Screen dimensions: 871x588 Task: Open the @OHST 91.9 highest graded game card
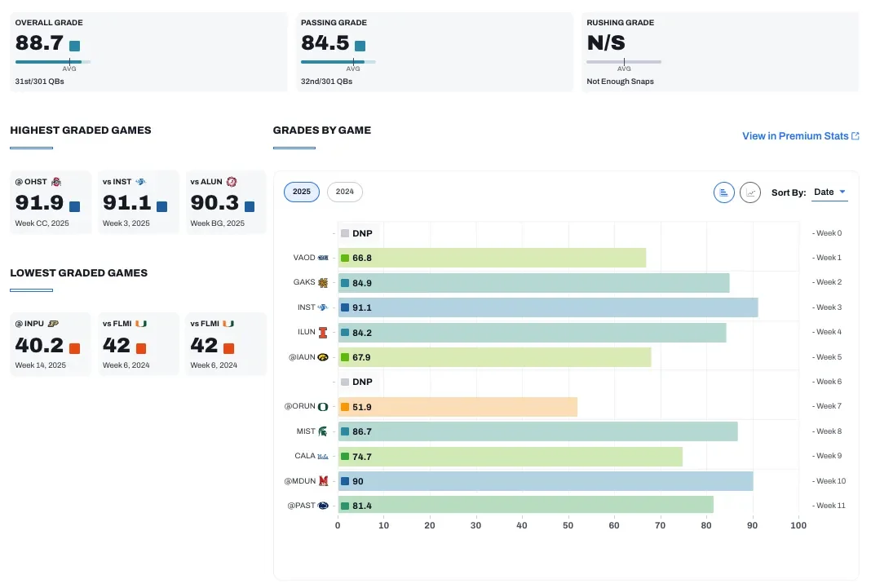[x=51, y=202]
